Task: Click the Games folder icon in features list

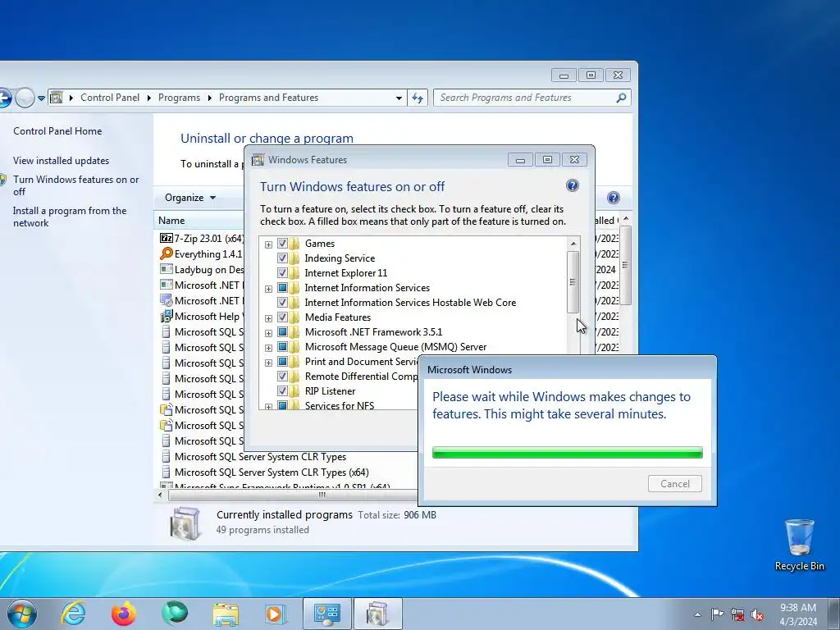Action: click(x=294, y=243)
